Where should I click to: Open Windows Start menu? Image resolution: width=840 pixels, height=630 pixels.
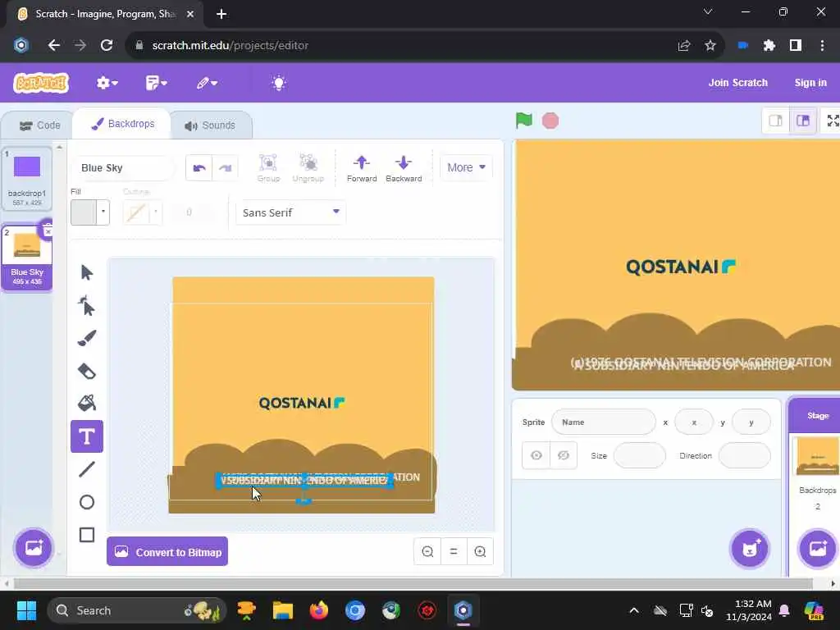click(26, 610)
